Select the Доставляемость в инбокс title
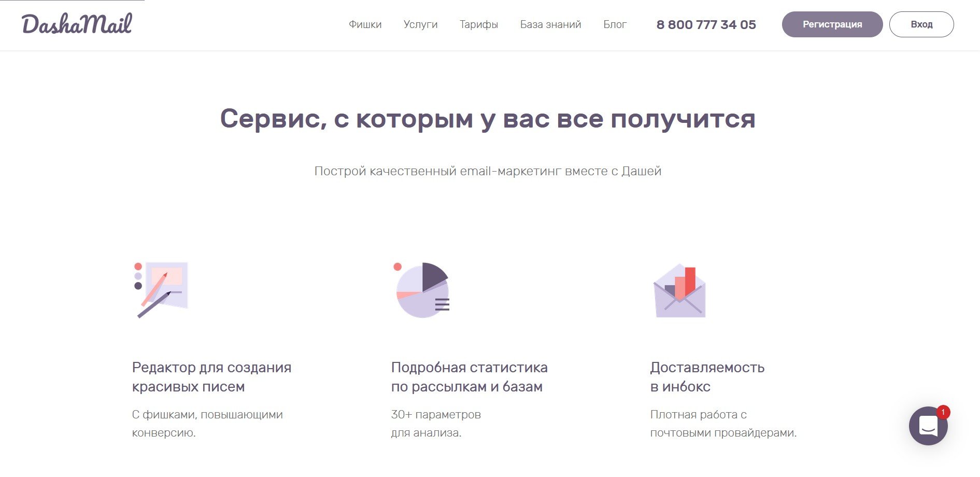Screen dimensions: 980x477 tap(707, 377)
